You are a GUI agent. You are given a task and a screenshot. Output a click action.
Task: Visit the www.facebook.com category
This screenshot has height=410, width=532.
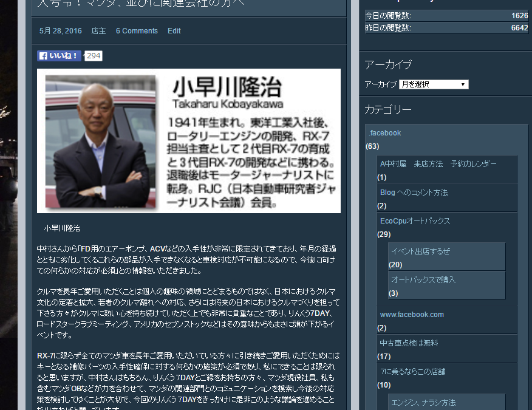[412, 314]
